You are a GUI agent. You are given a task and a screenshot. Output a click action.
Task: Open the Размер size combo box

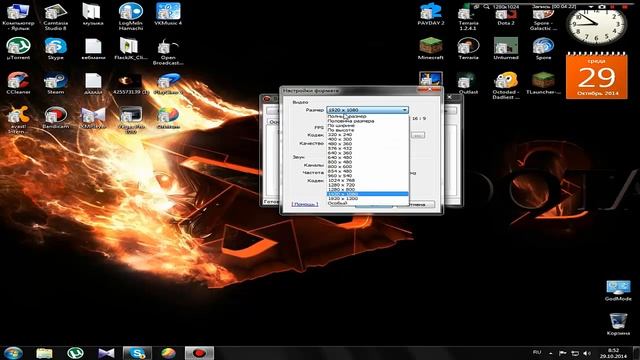click(367, 110)
